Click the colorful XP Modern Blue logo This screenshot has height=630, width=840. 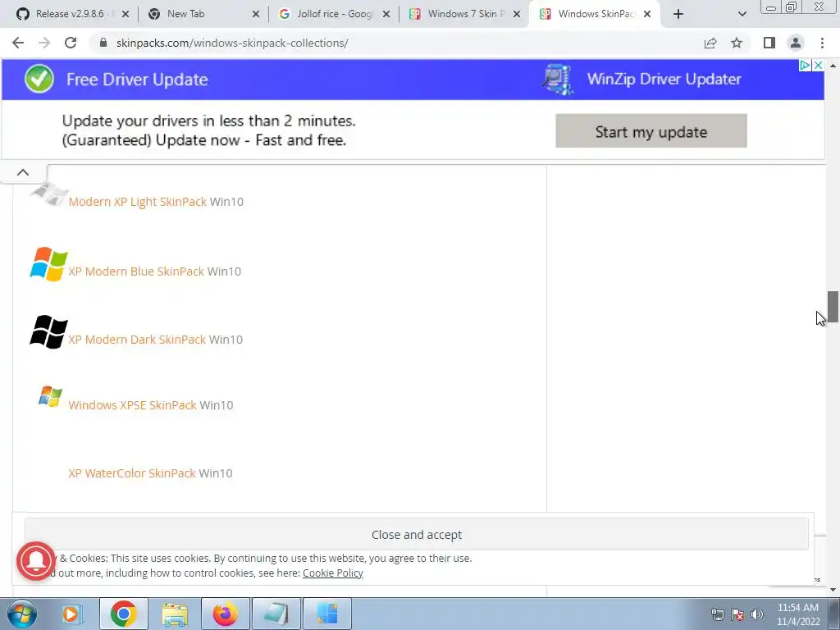[x=48, y=263]
